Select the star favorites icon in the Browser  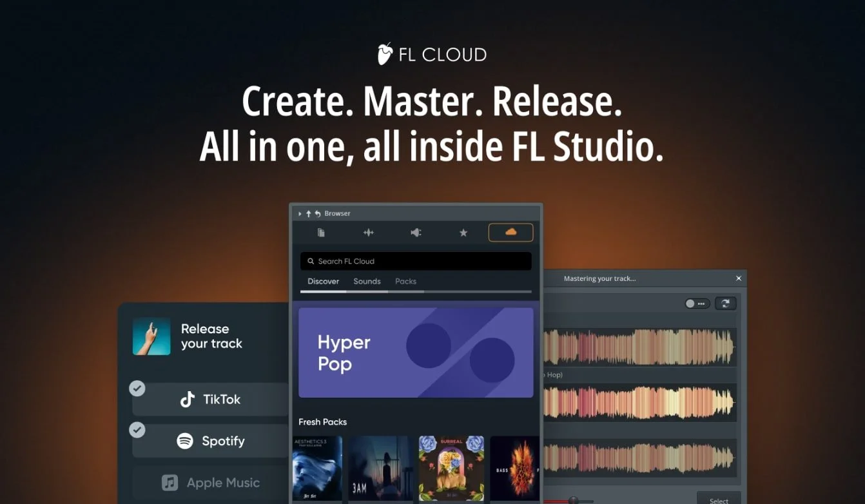point(463,232)
